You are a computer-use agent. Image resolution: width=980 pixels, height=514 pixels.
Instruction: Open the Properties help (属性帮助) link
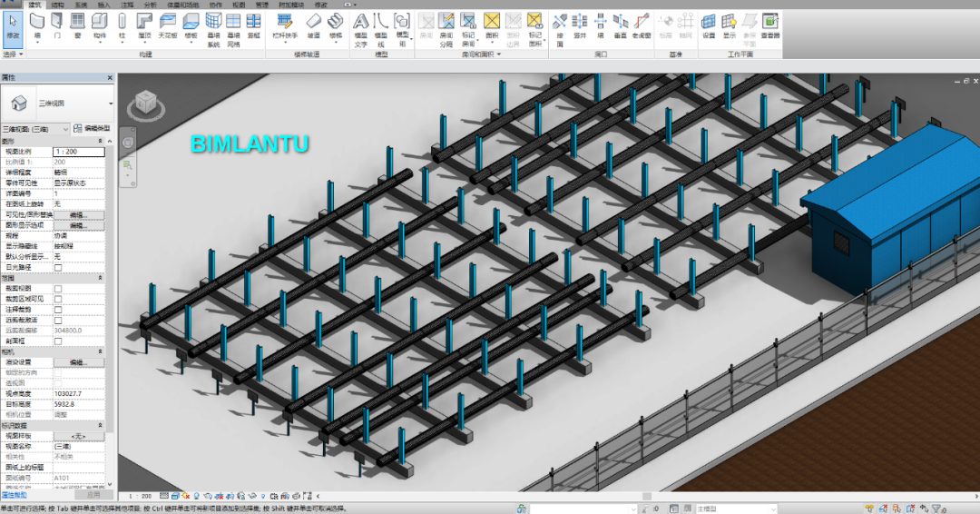point(14,495)
